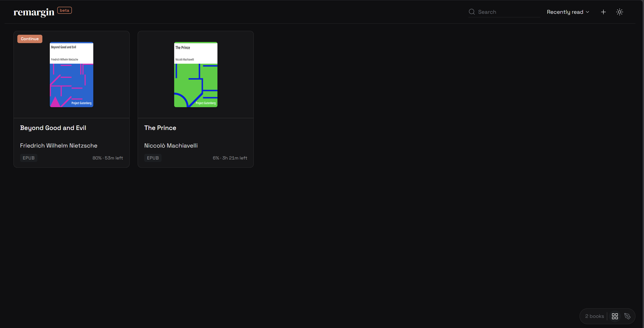Click the remargin logo
644x328 pixels.
point(34,12)
